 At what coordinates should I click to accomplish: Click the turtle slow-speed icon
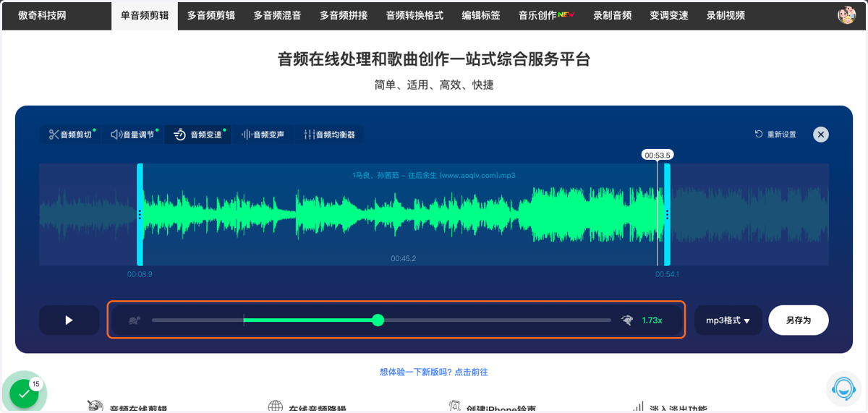(x=134, y=320)
